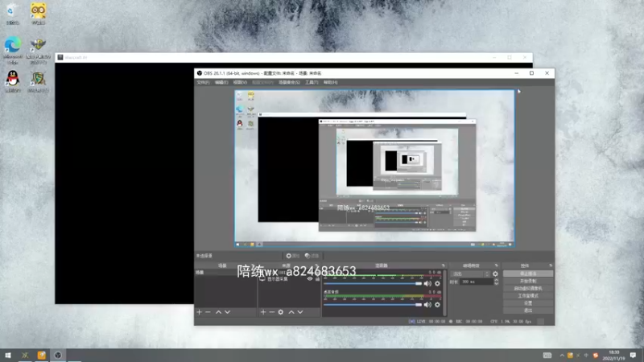
Task: Toggle lock on the Display Capture source
Action: [317, 279]
